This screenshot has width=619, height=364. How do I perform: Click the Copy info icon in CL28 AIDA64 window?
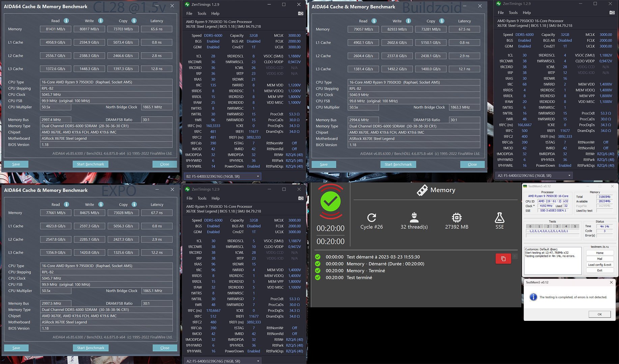click(134, 21)
